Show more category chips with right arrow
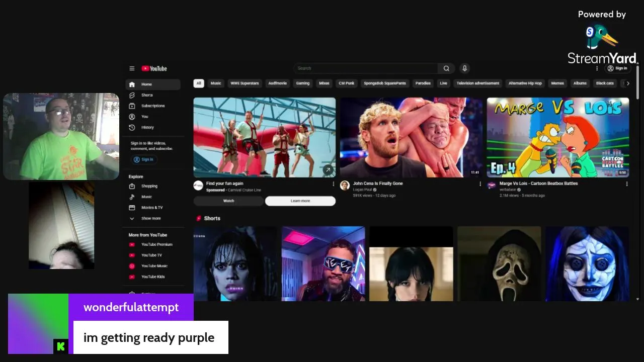The height and width of the screenshot is (362, 644). [627, 83]
